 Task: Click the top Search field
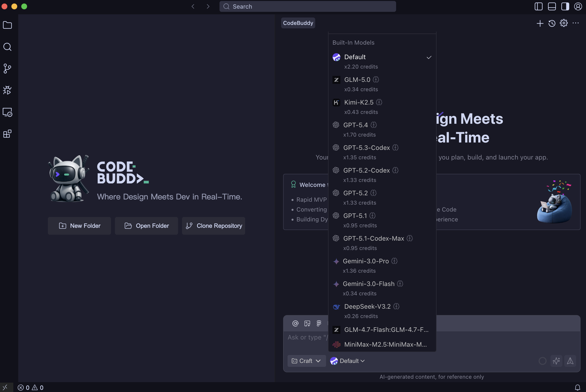(x=307, y=6)
